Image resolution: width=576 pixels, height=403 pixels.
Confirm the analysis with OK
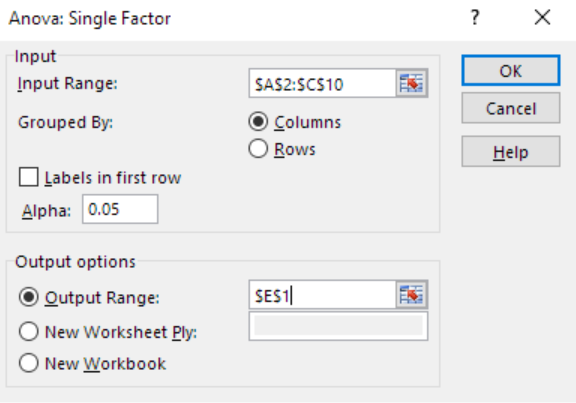[511, 71]
